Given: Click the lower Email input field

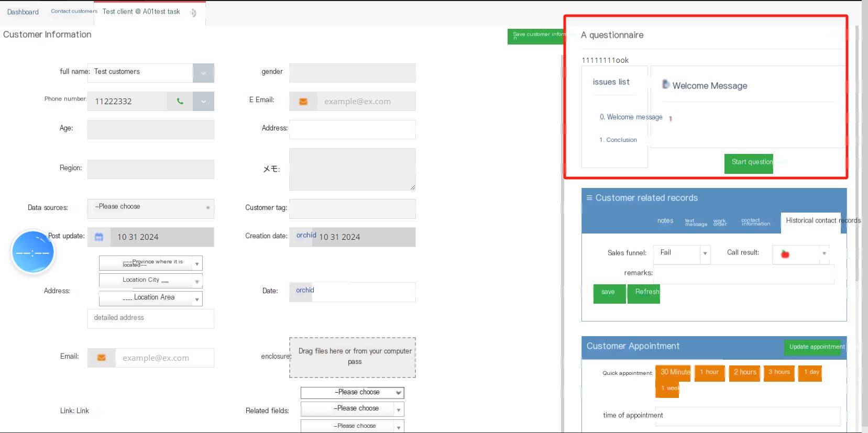Looking at the screenshot, I should 164,358.
